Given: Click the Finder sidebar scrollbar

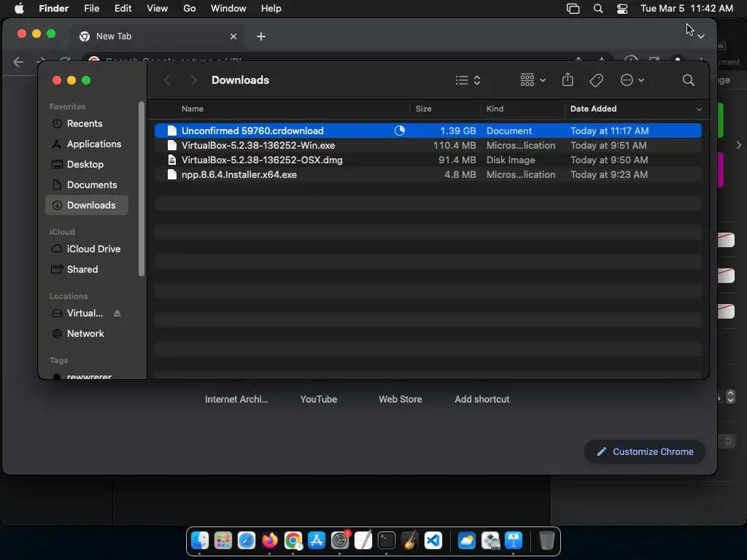Looking at the screenshot, I should [141, 189].
